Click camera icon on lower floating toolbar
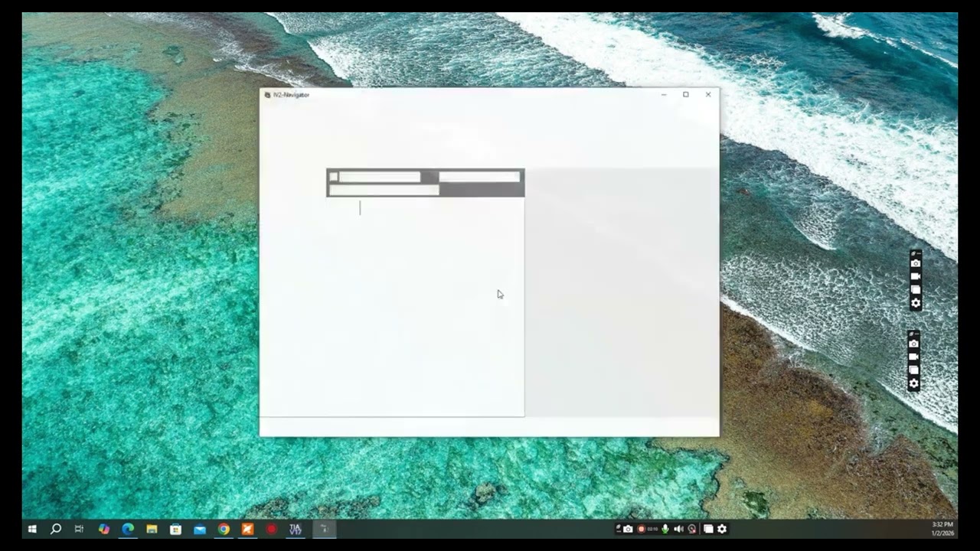Viewport: 980px width, 551px height. [913, 344]
